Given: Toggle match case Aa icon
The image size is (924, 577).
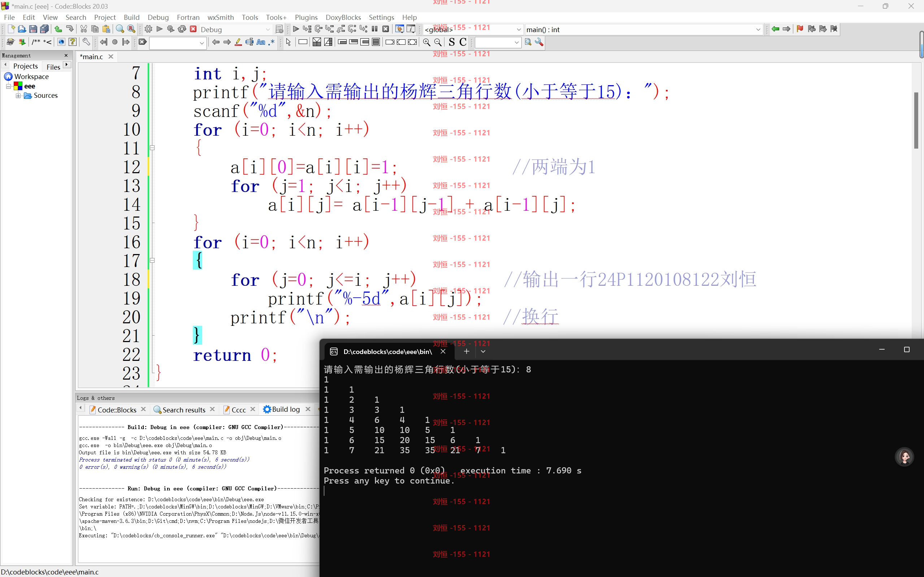Looking at the screenshot, I should coord(261,42).
